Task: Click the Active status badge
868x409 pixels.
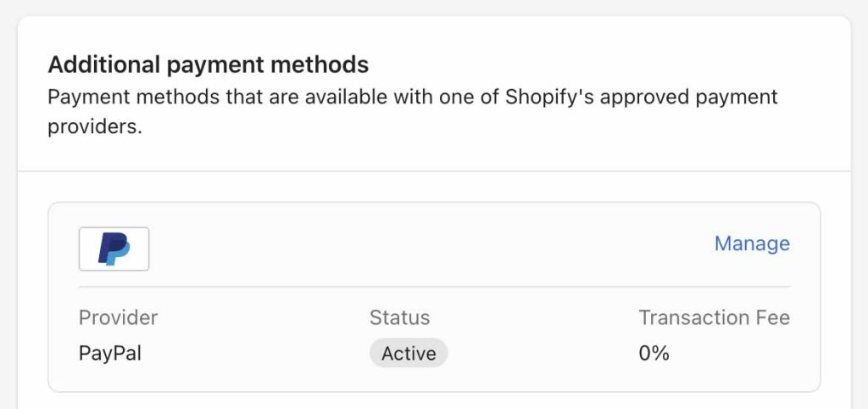Action: tap(409, 353)
